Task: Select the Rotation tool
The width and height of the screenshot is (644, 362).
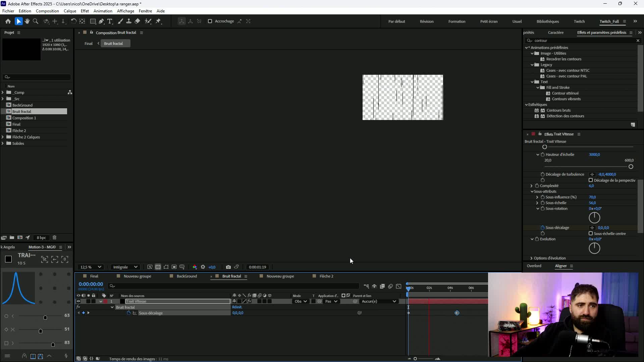Action: [x=73, y=21]
